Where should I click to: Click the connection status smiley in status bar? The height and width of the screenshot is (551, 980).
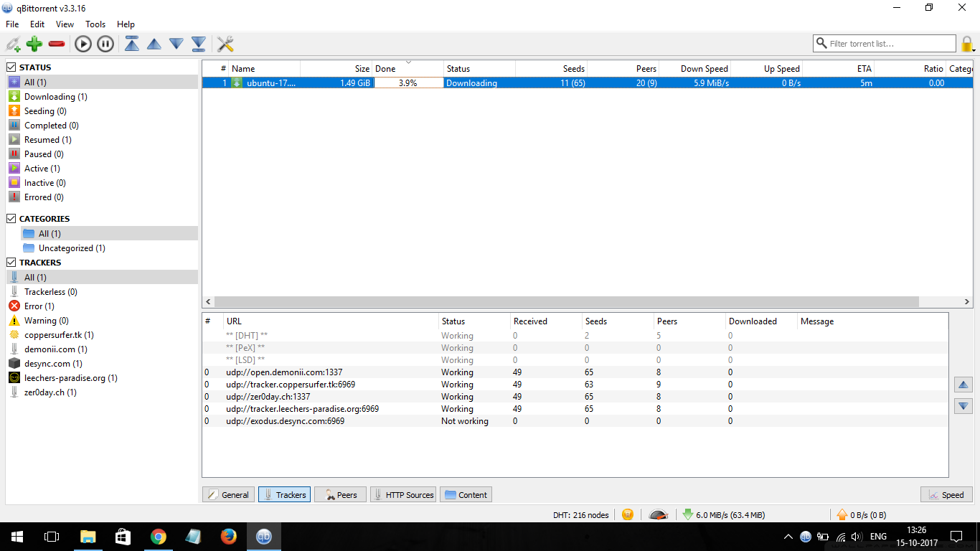click(x=628, y=514)
